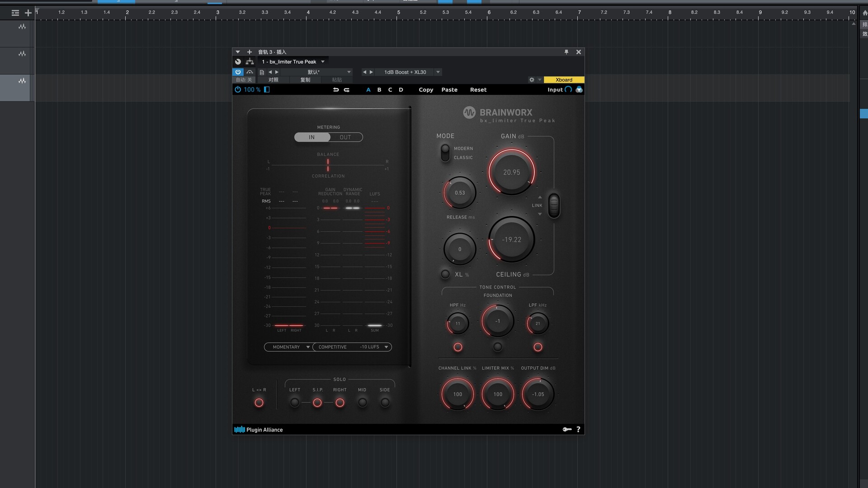
Task: Toggle the L <> R swap button
Action: pyautogui.click(x=259, y=403)
